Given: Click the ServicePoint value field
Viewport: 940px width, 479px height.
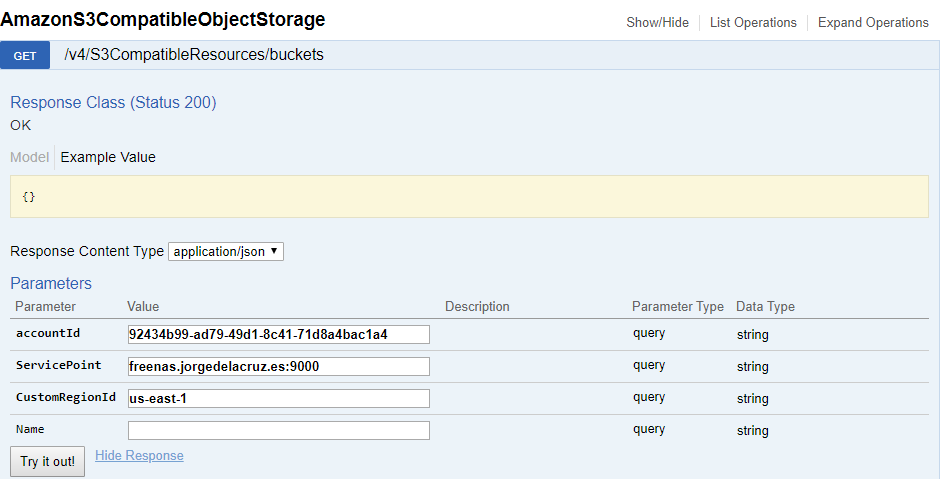Looking at the screenshot, I should pos(279,366).
